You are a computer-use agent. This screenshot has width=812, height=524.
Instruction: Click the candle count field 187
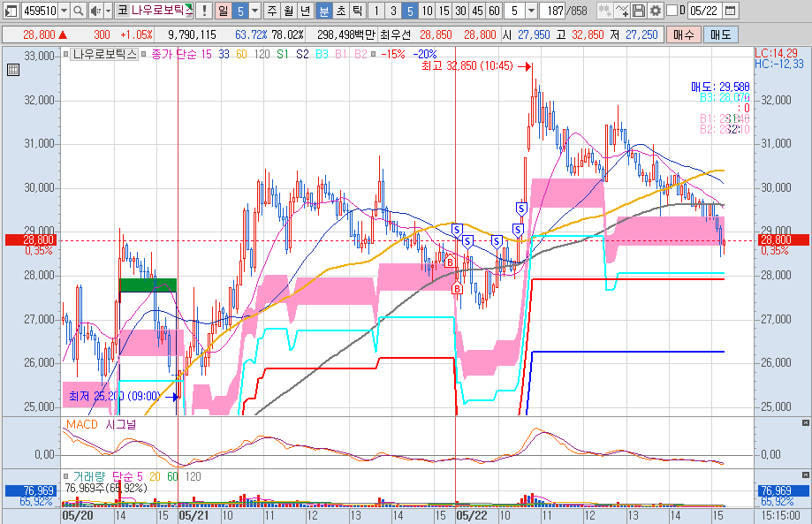[552, 11]
